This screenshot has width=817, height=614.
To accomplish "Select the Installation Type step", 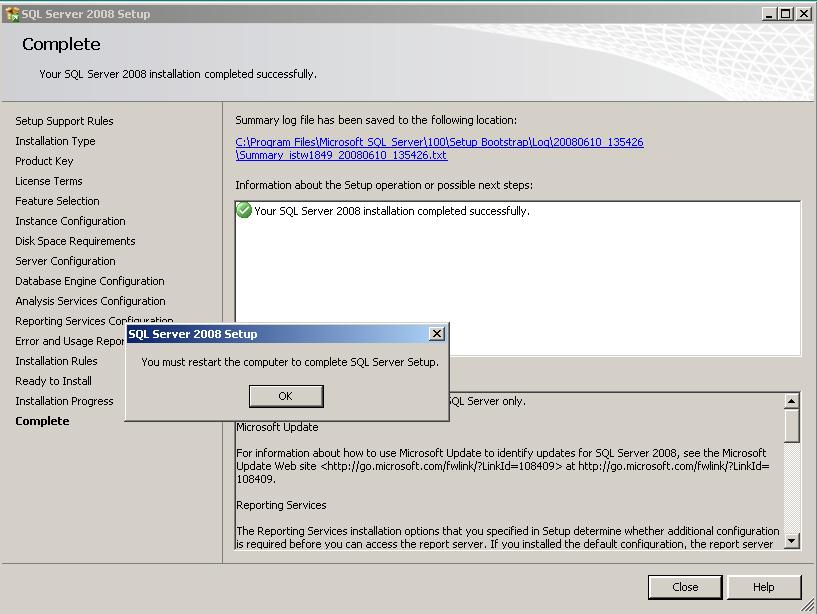I will coord(55,141).
